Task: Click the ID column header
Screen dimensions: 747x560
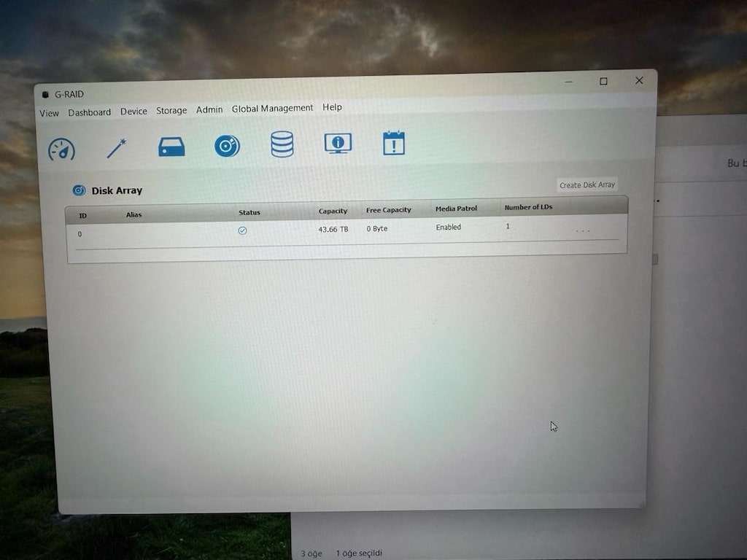Action: pyautogui.click(x=83, y=216)
